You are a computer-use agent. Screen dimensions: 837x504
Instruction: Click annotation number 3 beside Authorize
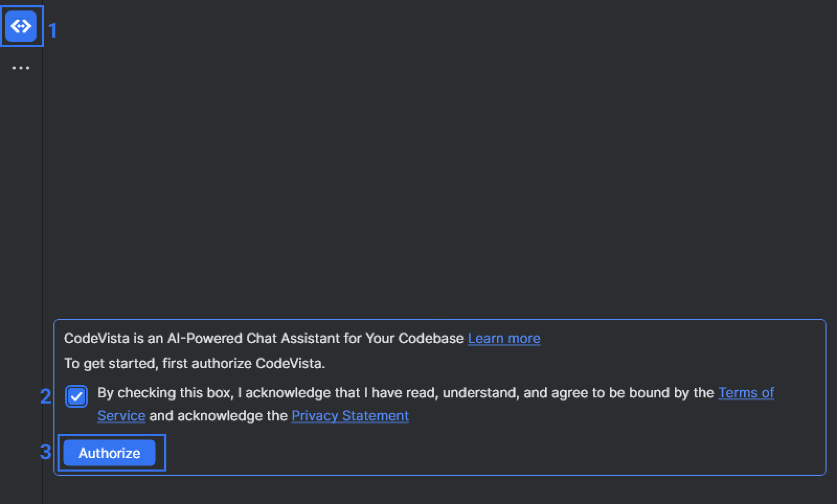(x=46, y=452)
